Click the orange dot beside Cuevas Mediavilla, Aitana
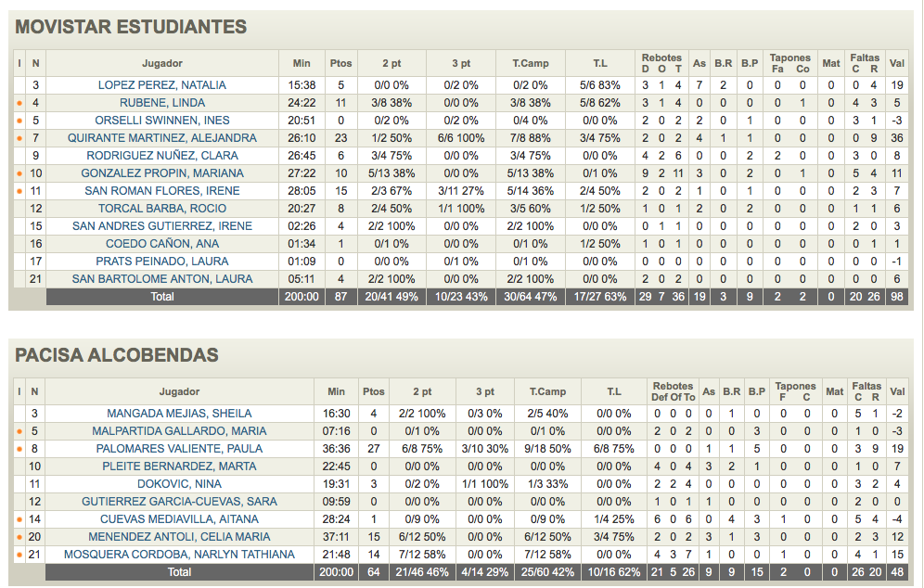 (19, 519)
